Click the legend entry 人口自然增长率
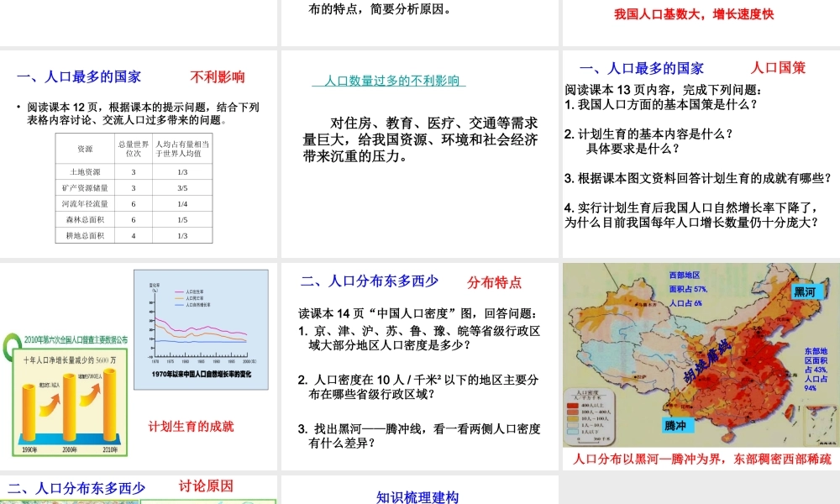Viewport: 840px width, 504px height. click(193, 305)
